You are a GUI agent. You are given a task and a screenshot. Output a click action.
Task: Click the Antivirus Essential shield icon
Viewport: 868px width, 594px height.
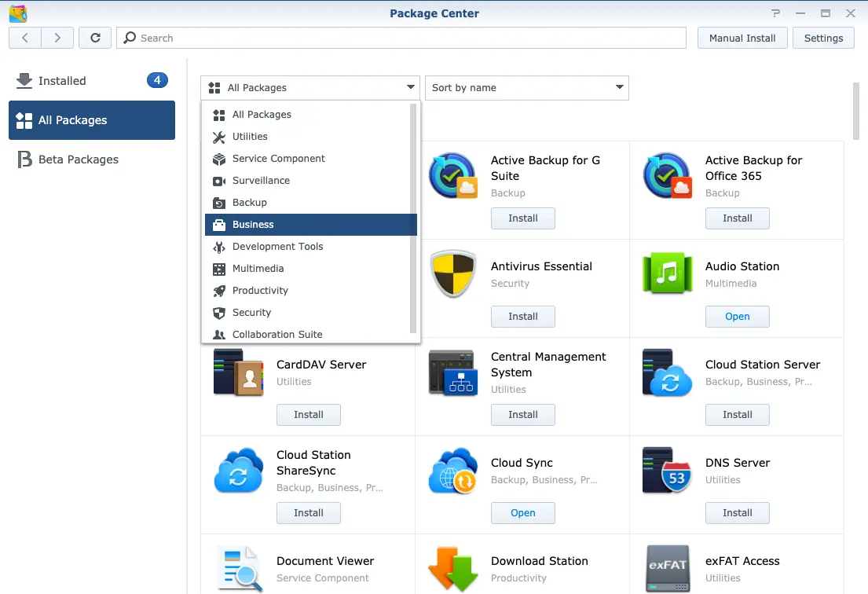click(x=453, y=273)
